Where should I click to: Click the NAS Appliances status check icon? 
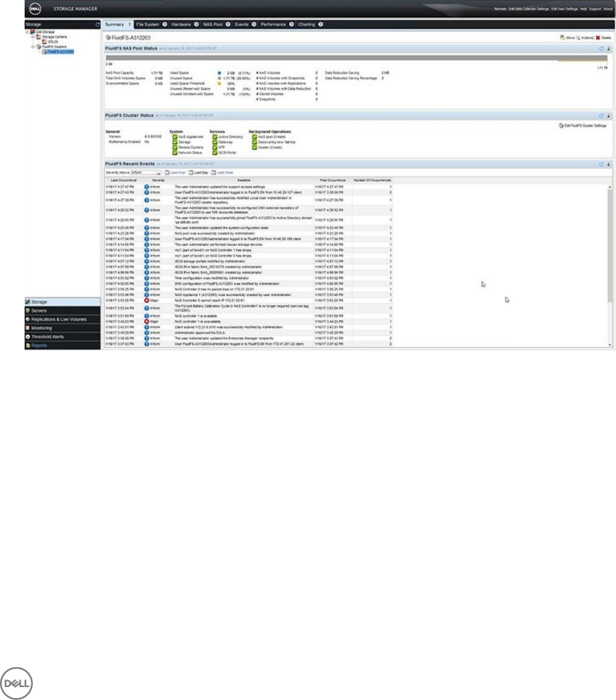click(x=175, y=137)
